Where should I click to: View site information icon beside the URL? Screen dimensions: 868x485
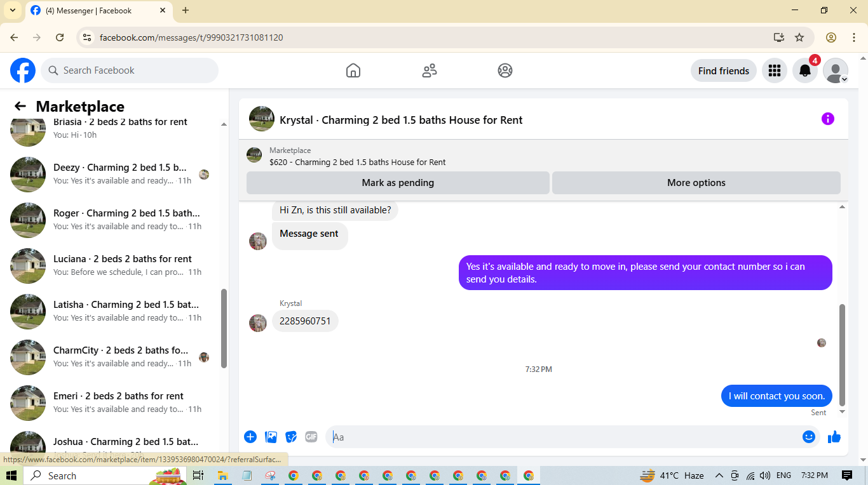[87, 37]
